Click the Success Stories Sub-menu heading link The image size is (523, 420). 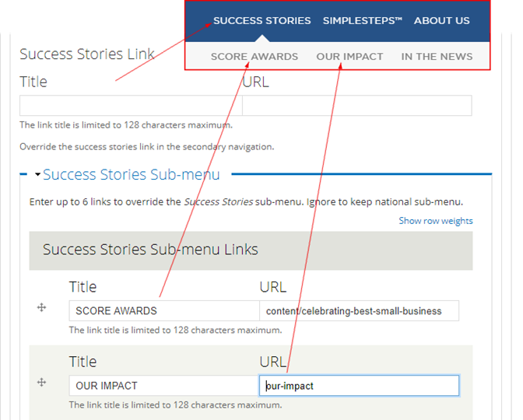pos(131,174)
